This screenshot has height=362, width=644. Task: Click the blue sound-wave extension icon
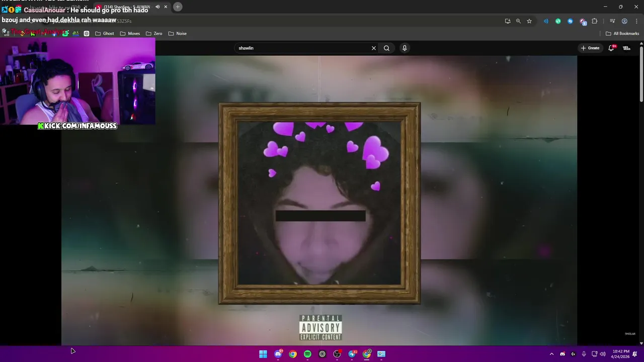pos(546,21)
